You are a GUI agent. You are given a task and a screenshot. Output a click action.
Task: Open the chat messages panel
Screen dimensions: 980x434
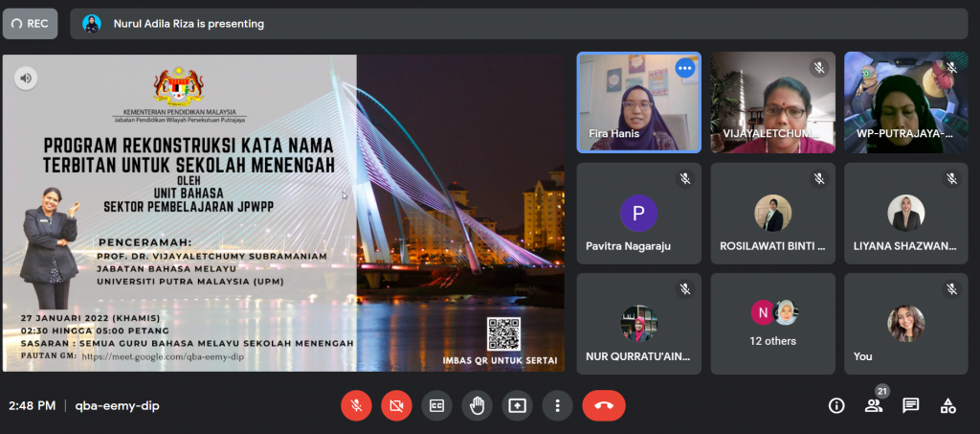coord(911,405)
